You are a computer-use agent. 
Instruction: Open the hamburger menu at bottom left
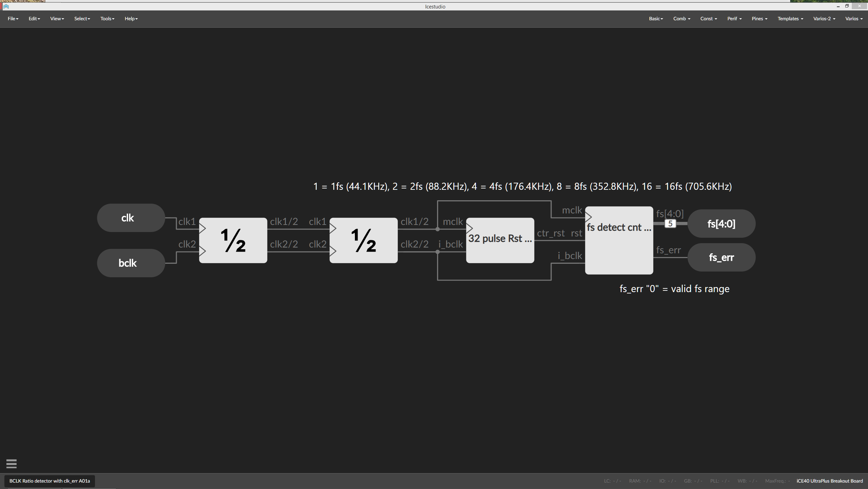coord(11,463)
